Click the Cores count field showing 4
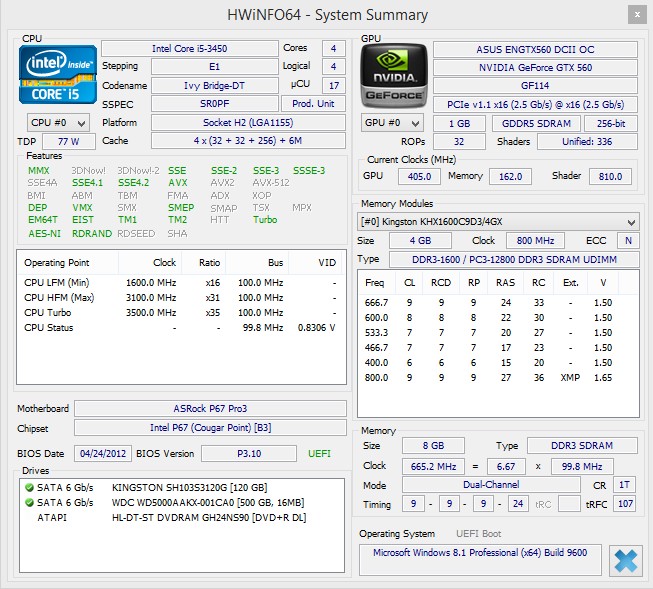The image size is (653, 589). 334,49
